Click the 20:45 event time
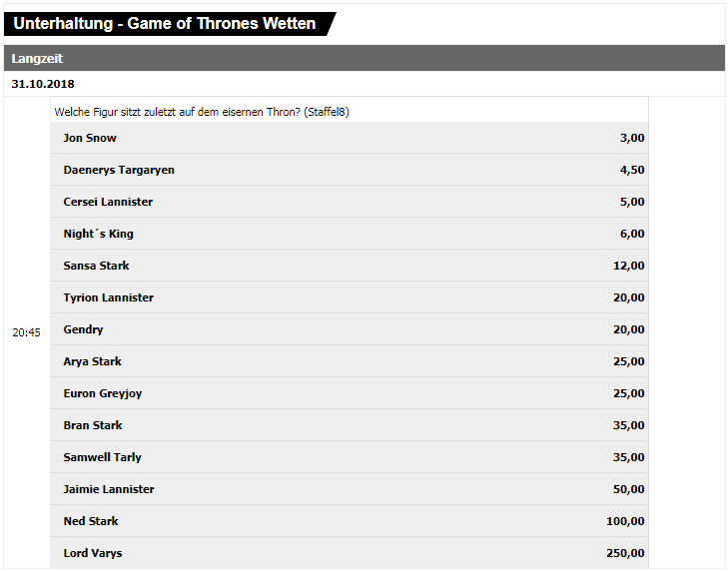 pos(27,332)
